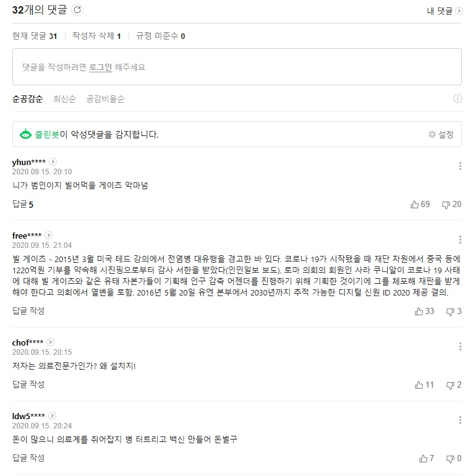Dislike the chof**** comment
The width and height of the screenshot is (473, 476).
pyautogui.click(x=454, y=385)
